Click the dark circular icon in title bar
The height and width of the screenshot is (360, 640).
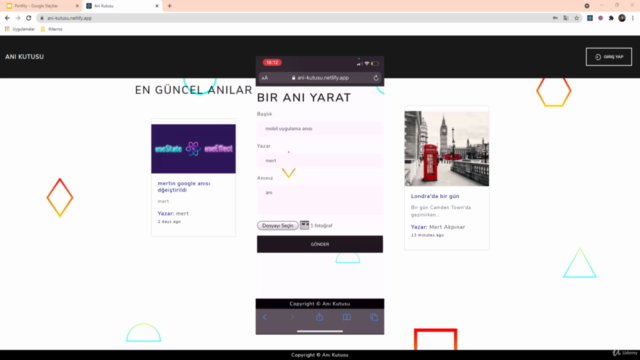(587, 6)
